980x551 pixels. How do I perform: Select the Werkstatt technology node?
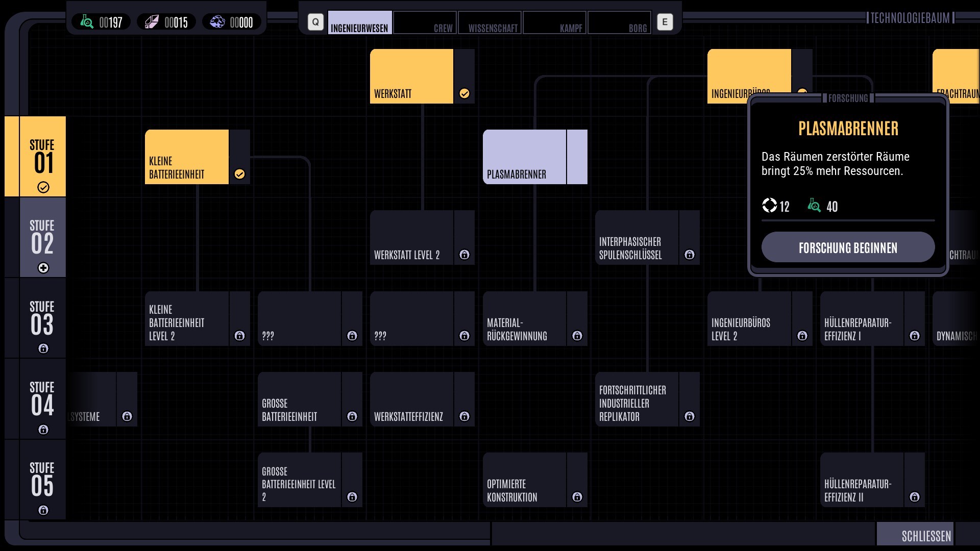422,77
